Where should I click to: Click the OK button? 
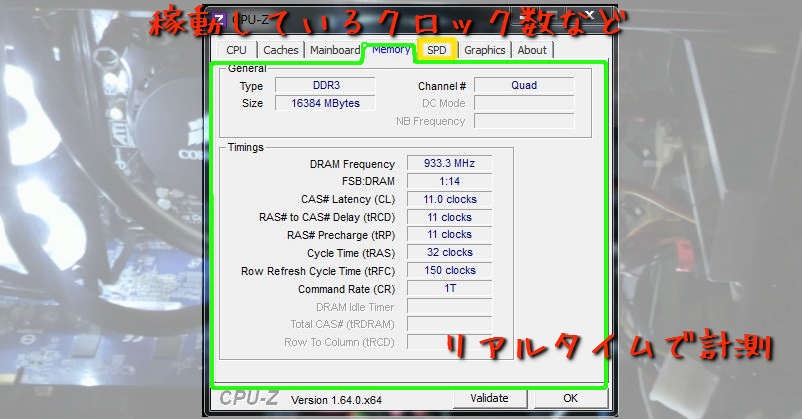(x=570, y=398)
